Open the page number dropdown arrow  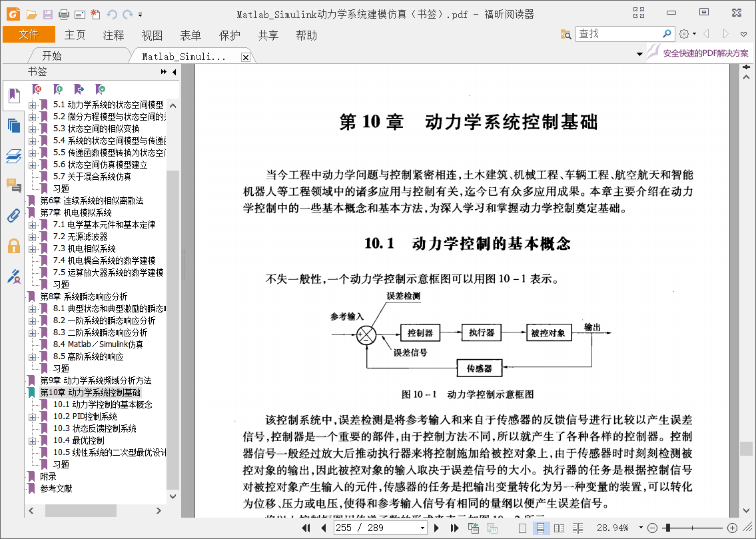422,528
